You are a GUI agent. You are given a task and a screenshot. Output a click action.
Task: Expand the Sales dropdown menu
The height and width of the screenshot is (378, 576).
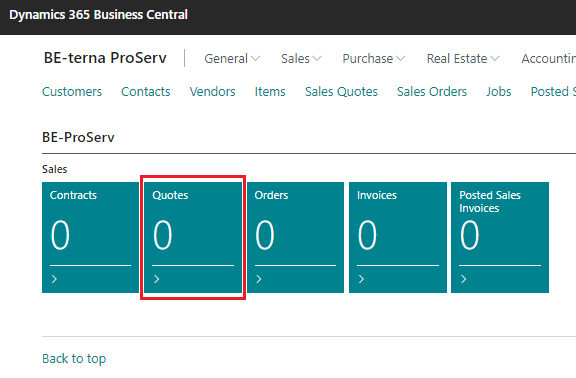tap(301, 58)
